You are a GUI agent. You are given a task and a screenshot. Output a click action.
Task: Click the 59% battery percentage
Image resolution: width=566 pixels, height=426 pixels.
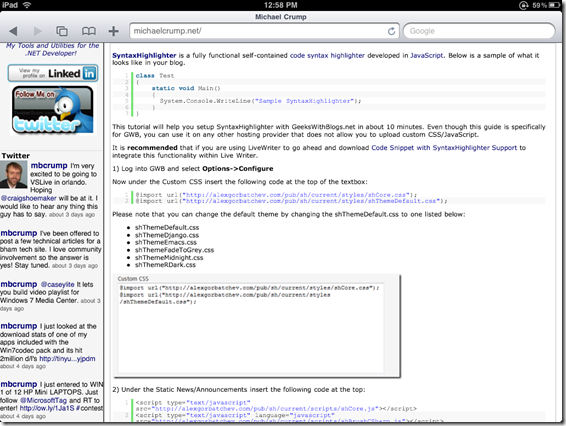pos(539,5)
